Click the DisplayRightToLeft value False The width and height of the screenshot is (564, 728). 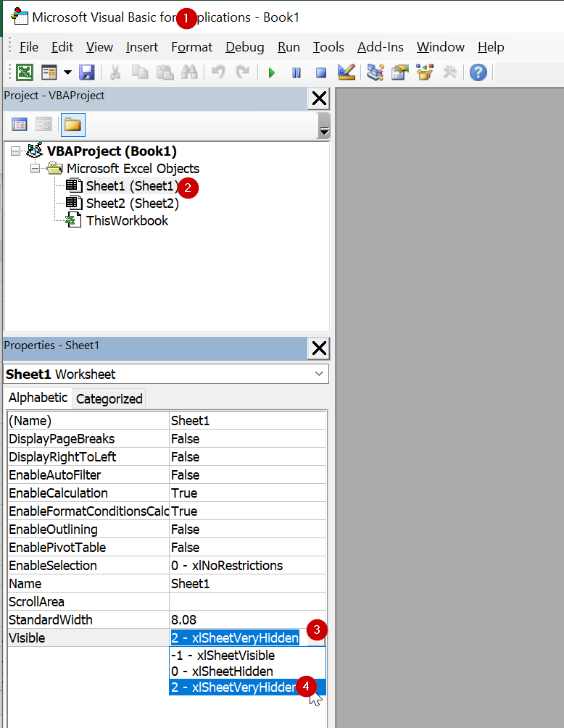pyautogui.click(x=247, y=457)
